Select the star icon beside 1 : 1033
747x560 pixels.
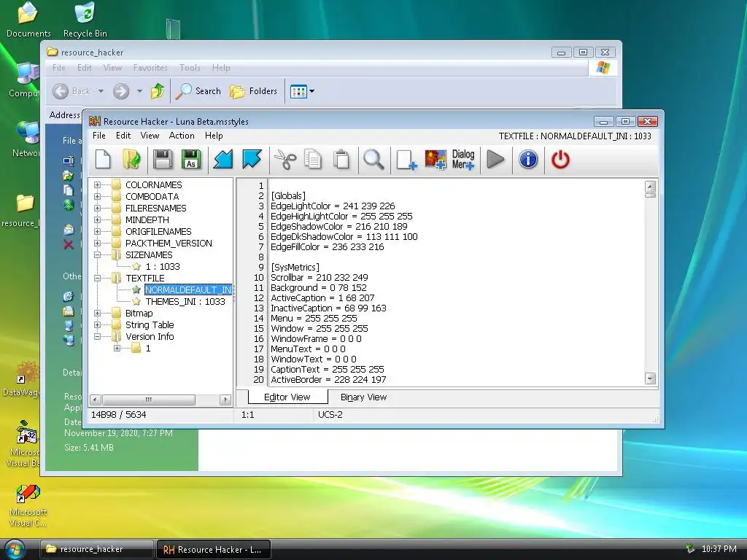tap(136, 267)
